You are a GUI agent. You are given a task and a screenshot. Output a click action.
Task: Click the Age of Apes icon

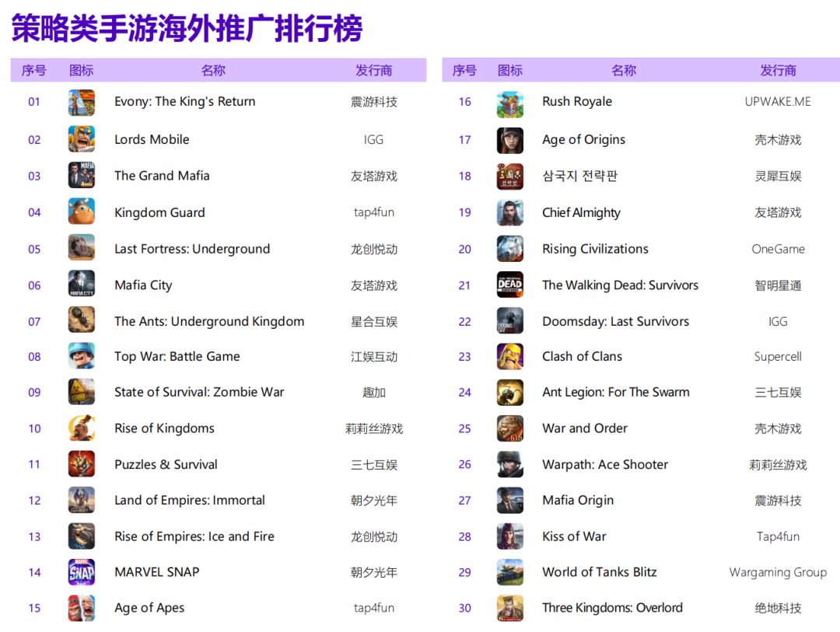coord(82,608)
